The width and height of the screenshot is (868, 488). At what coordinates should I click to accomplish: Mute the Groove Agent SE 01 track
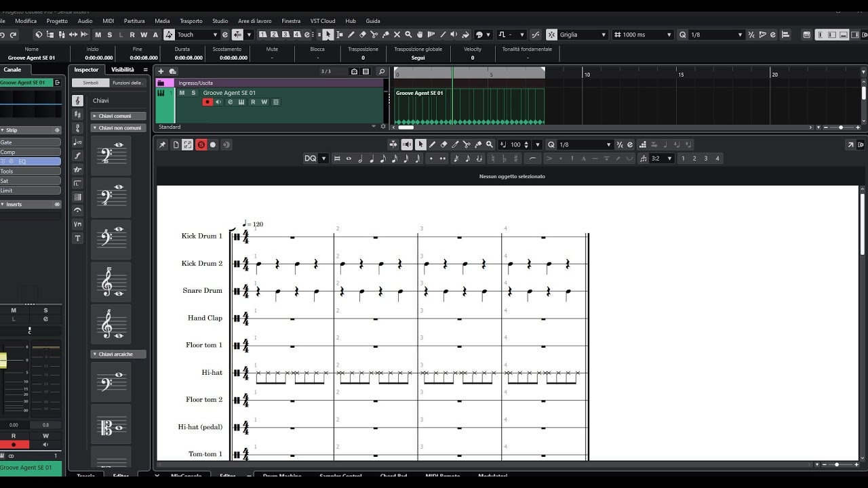tap(182, 93)
